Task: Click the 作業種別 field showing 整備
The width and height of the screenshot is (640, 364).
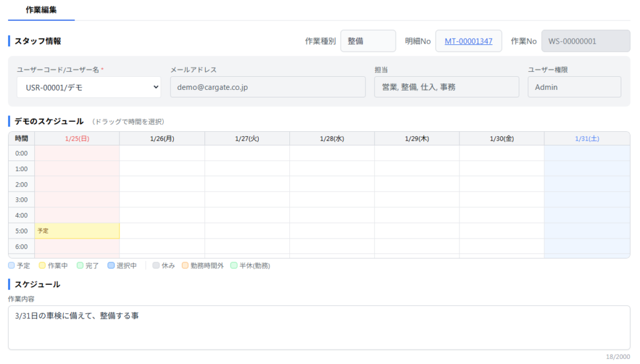Action: point(367,41)
